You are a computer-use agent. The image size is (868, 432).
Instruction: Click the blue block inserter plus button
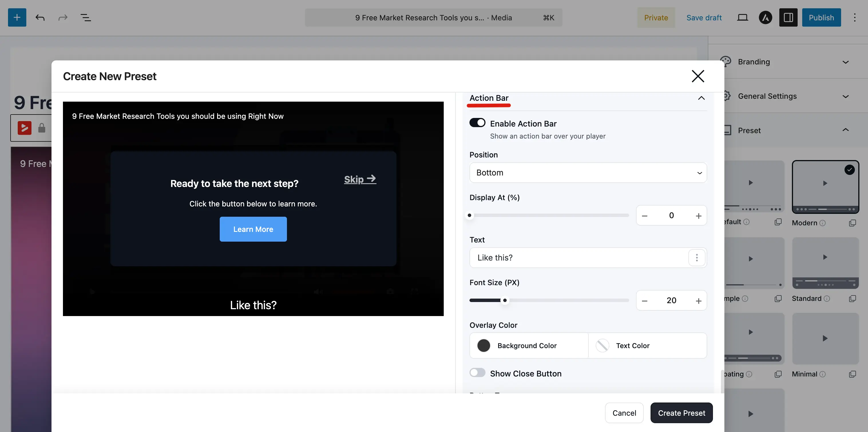click(17, 17)
